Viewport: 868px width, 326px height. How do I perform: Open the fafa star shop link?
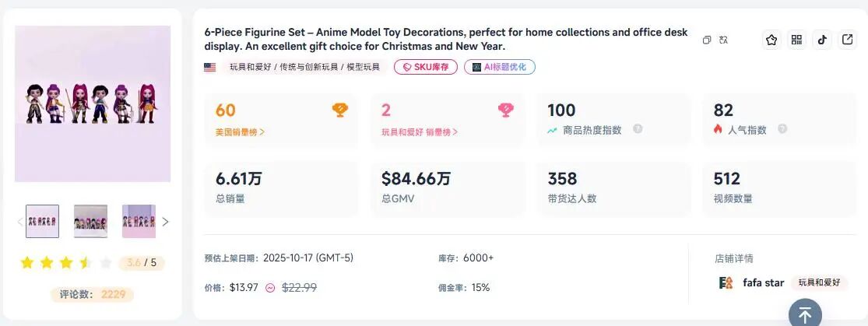(763, 283)
